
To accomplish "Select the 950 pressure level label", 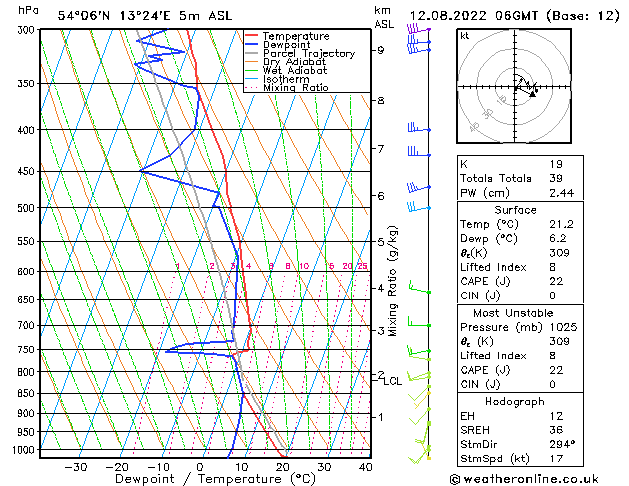I will coord(28,432).
